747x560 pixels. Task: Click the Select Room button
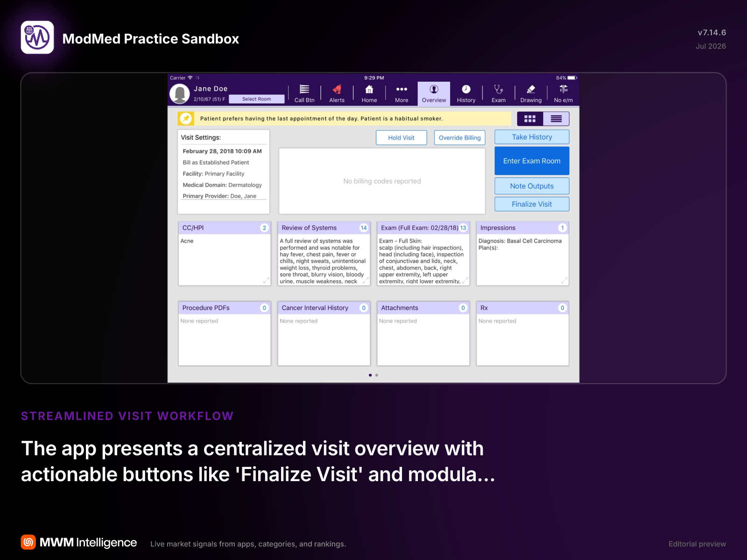pos(256,99)
